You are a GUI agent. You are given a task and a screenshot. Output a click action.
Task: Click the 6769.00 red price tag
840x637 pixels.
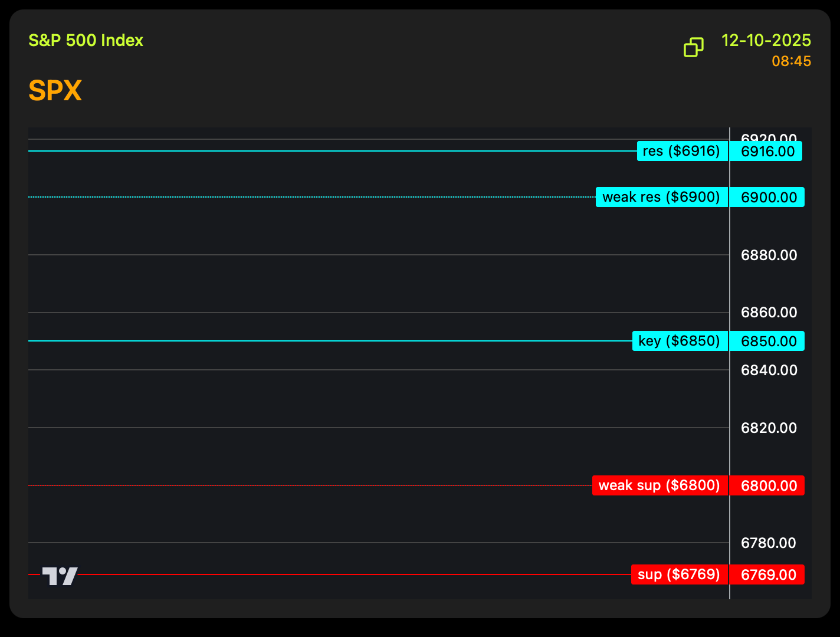pos(768,575)
